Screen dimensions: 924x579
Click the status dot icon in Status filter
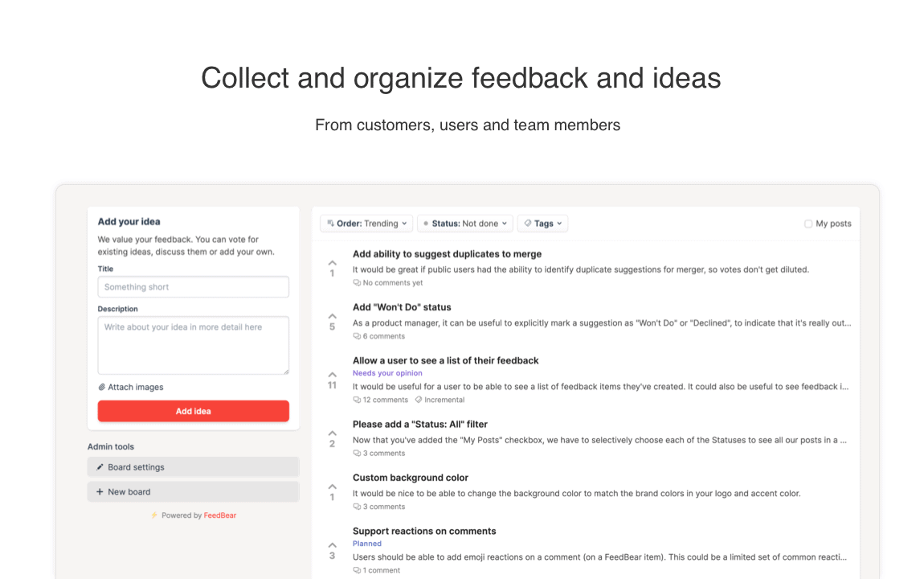(426, 224)
